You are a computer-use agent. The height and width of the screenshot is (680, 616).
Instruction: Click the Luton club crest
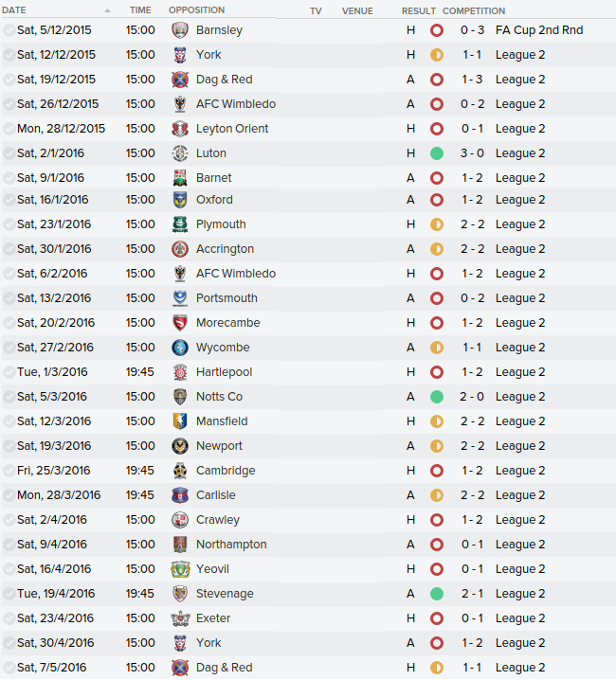pos(180,153)
